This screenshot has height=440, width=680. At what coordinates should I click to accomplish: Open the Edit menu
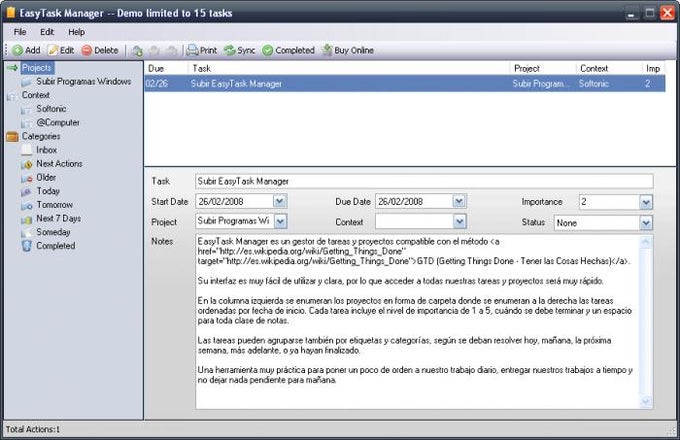point(47,32)
